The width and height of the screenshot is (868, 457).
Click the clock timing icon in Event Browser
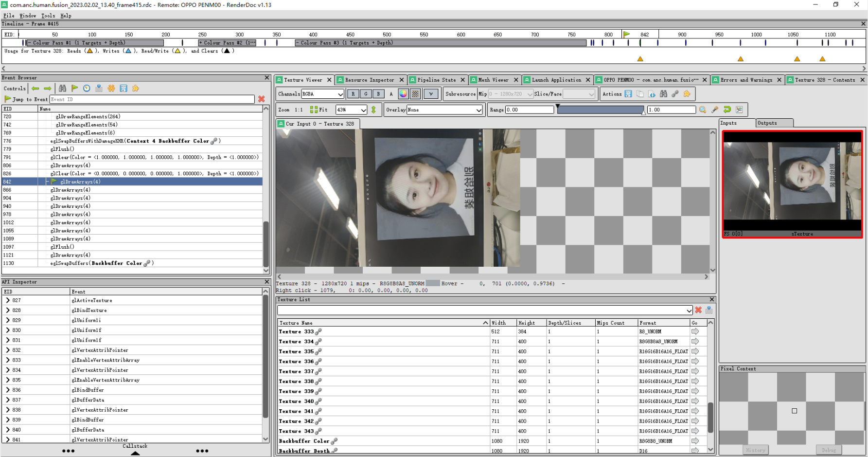87,88
